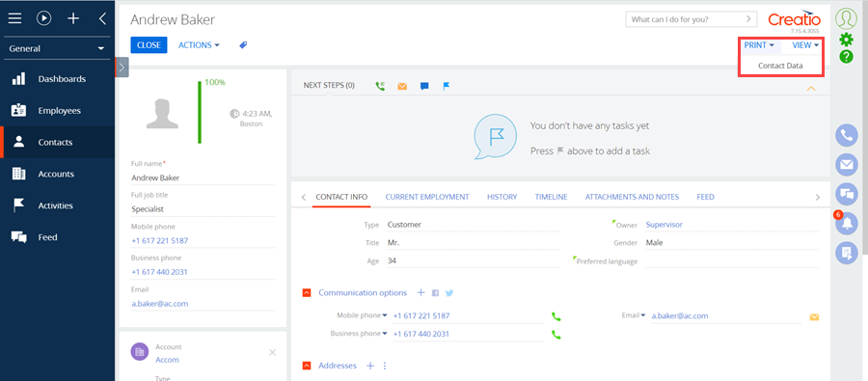Image resolution: width=868 pixels, height=381 pixels.
Task: Open the General workplace dropdown
Action: (57, 49)
